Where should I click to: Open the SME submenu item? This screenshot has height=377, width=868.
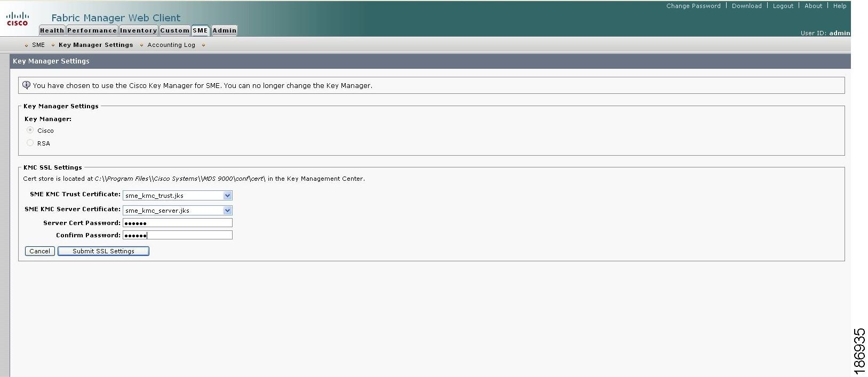pyautogui.click(x=38, y=45)
